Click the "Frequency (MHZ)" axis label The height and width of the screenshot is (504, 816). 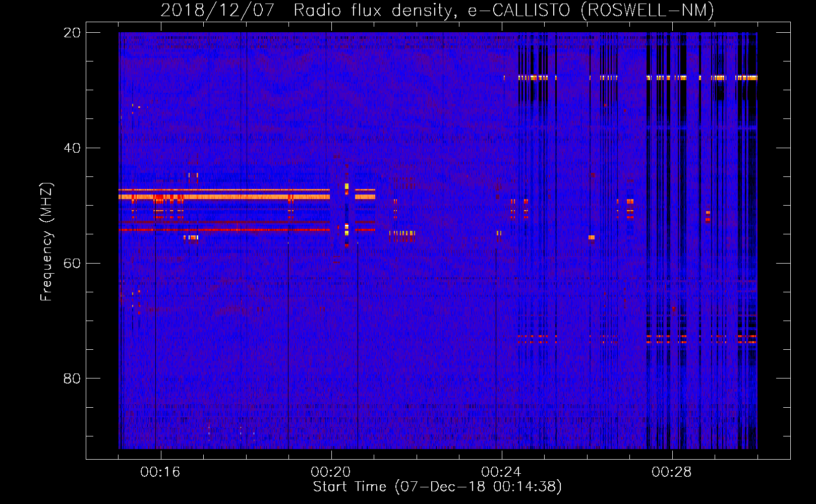point(46,242)
